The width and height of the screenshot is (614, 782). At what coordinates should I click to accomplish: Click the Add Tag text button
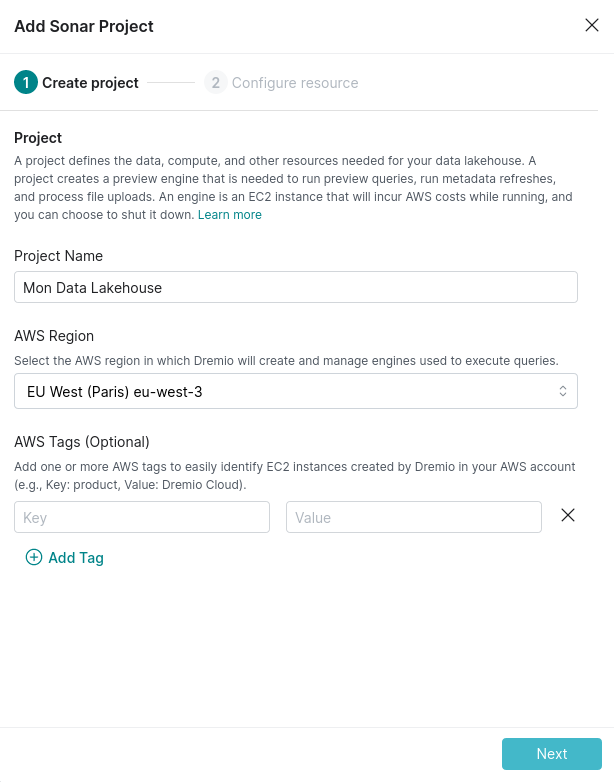76,558
